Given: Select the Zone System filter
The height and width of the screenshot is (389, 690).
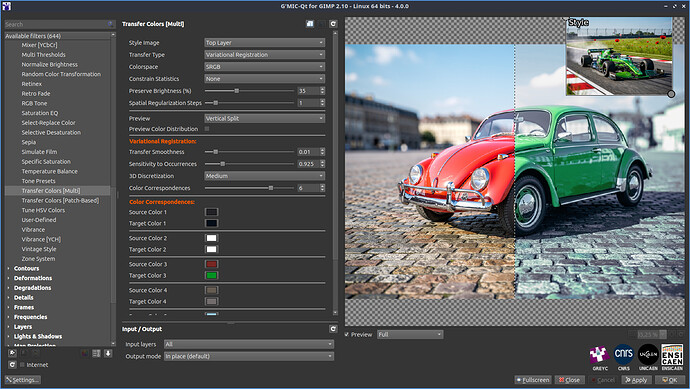Looking at the screenshot, I should (38, 259).
